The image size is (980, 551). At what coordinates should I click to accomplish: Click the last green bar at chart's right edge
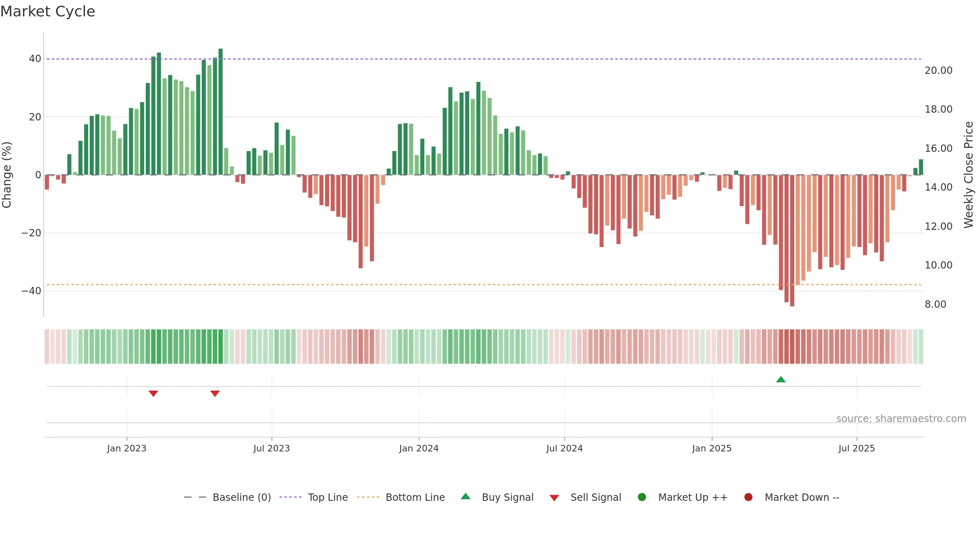(921, 167)
